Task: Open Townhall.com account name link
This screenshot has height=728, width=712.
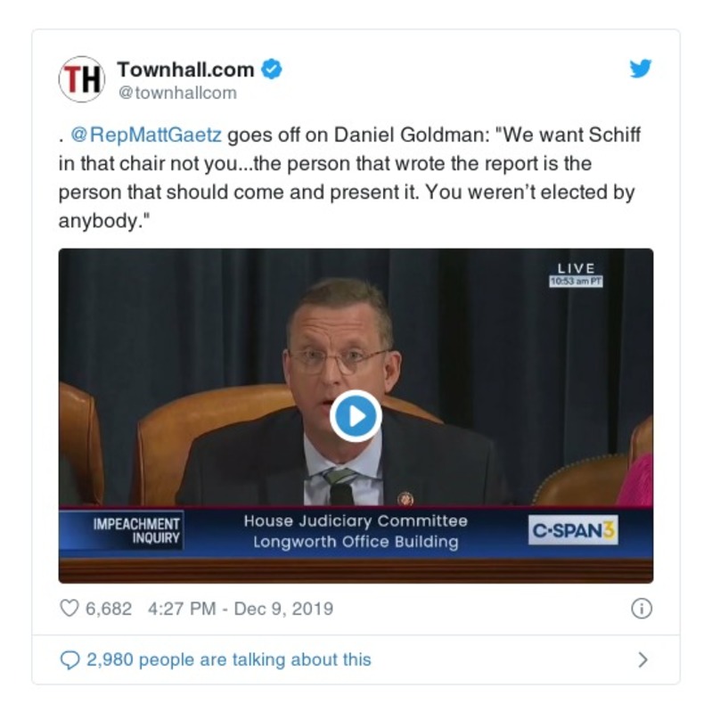Action: (185, 70)
